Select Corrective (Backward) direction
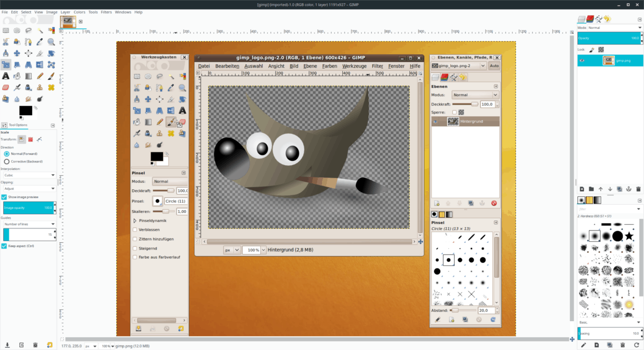 [6, 161]
